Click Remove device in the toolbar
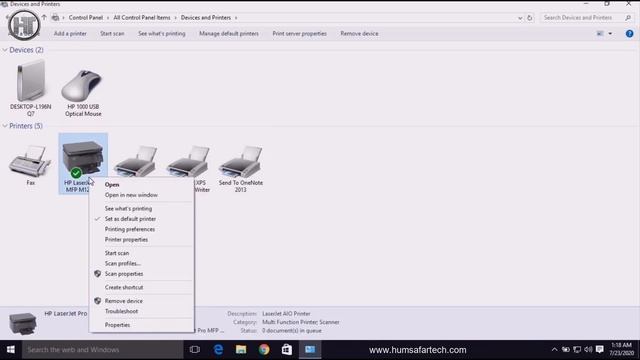The width and height of the screenshot is (640, 360). pyautogui.click(x=359, y=34)
